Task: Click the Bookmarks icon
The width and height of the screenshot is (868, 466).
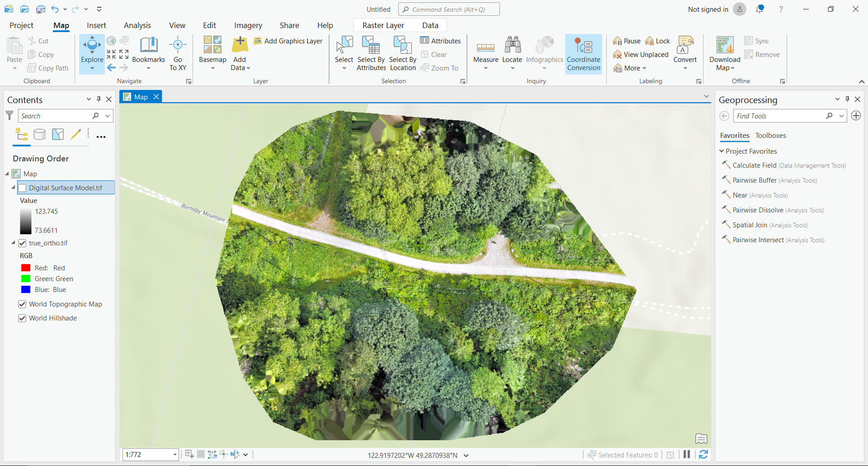Action: tap(148, 45)
